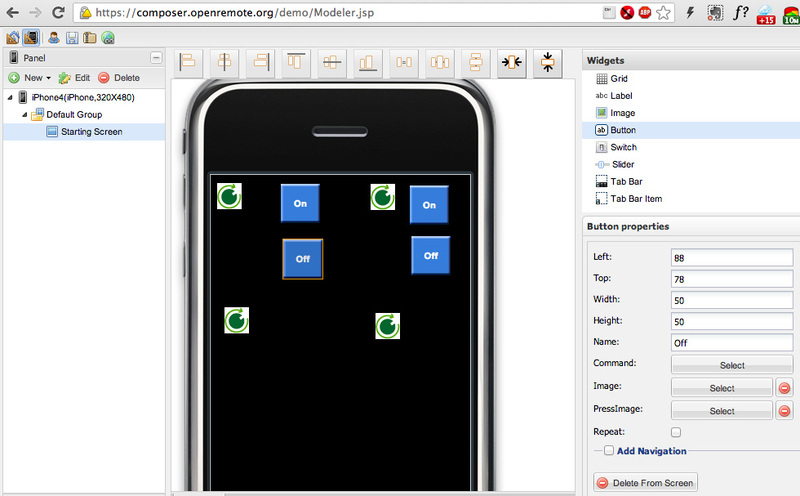Click Select button for Command

[x=732, y=365]
